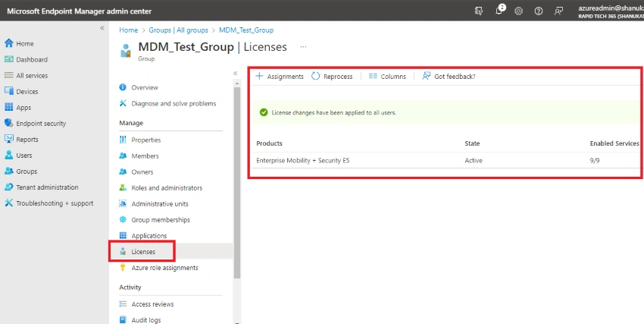Click the MDM_Test_Group breadcrumb link
This screenshot has width=644, height=324.
pos(246,30)
